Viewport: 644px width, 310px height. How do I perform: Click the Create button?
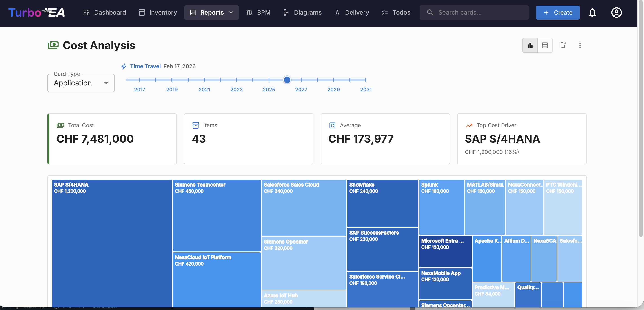558,13
